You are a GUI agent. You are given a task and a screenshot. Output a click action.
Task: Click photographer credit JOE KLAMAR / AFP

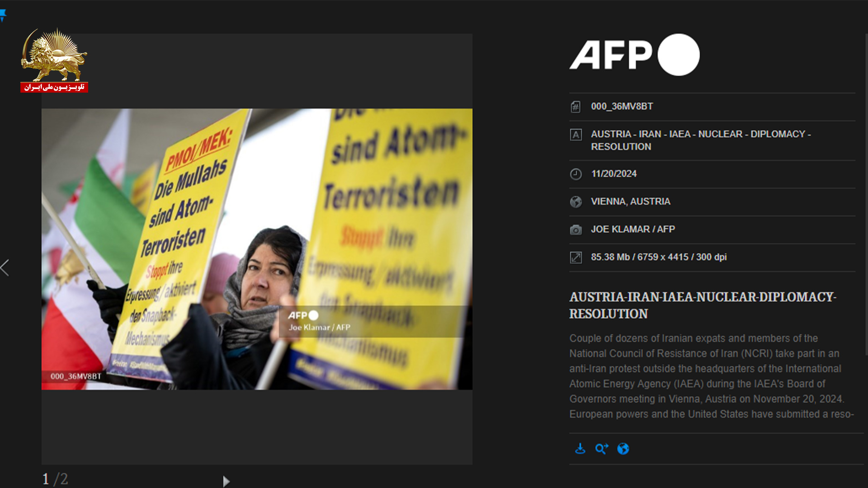tap(632, 229)
